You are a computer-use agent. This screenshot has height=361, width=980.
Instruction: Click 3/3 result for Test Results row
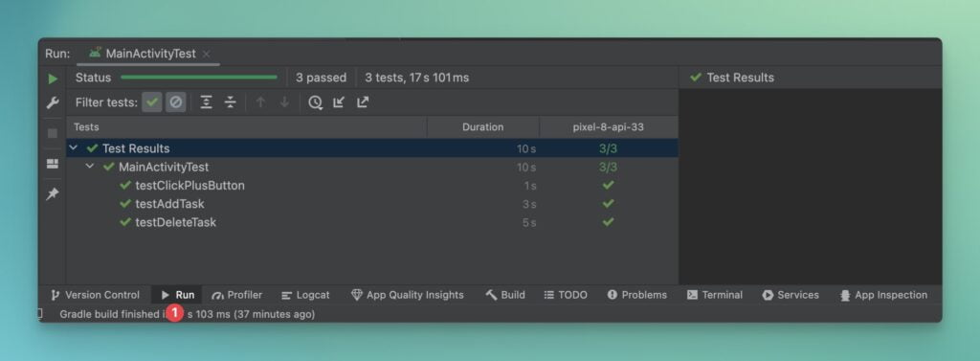pyautogui.click(x=608, y=148)
